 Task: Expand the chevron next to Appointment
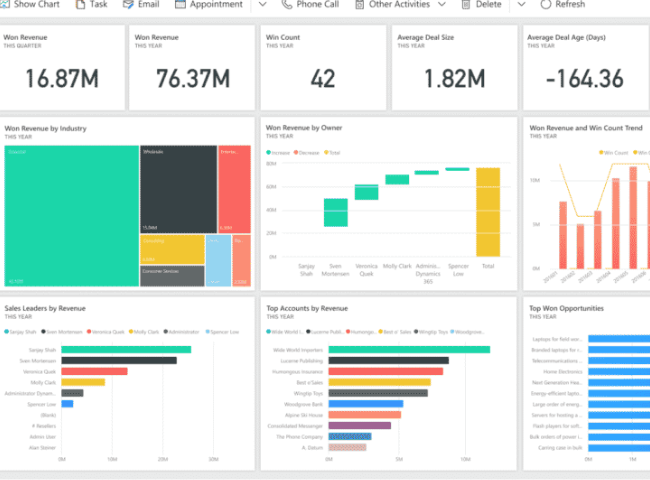(x=262, y=4)
